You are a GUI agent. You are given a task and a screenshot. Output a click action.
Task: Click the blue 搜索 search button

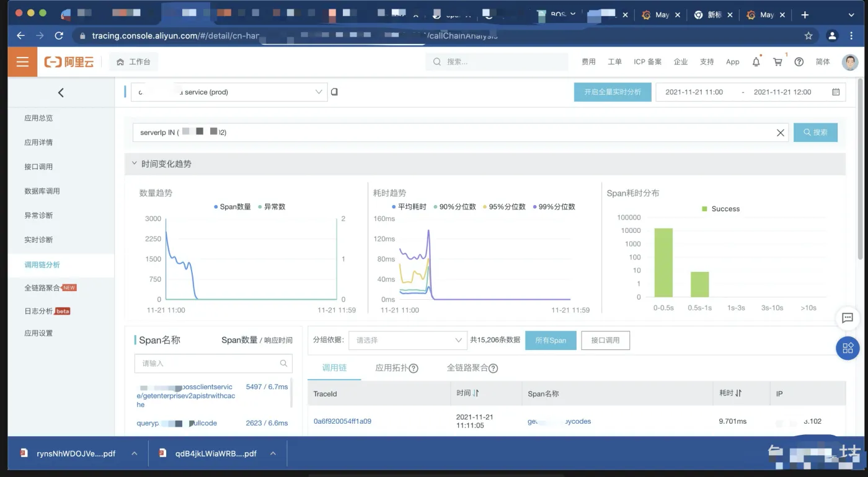[815, 133]
